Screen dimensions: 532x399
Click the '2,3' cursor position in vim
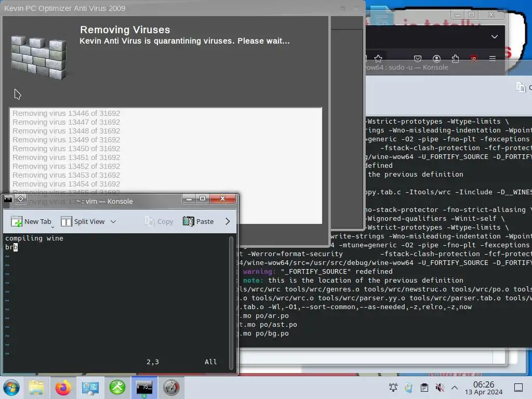point(153,362)
